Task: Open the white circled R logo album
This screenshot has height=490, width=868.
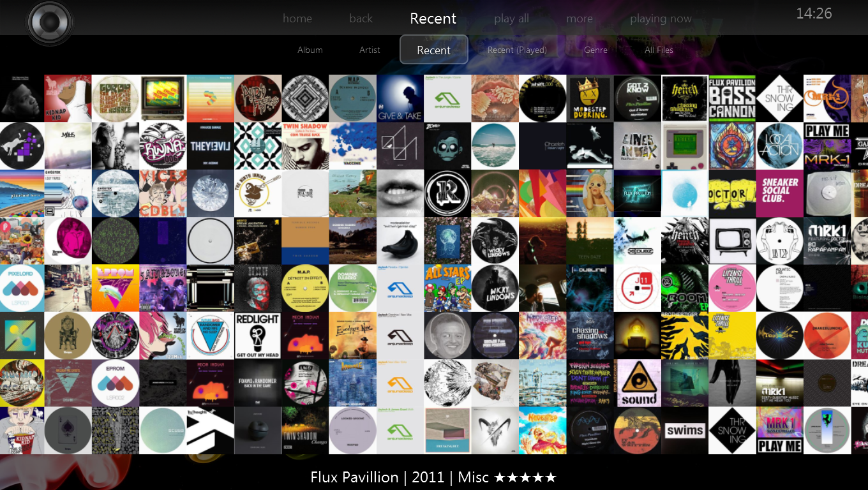Action: [x=447, y=193]
